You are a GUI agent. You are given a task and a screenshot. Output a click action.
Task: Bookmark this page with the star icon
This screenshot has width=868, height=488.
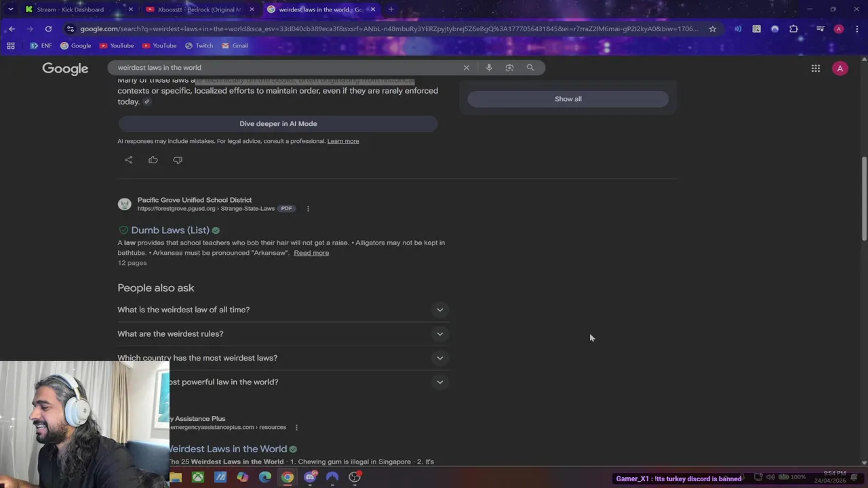(x=713, y=28)
